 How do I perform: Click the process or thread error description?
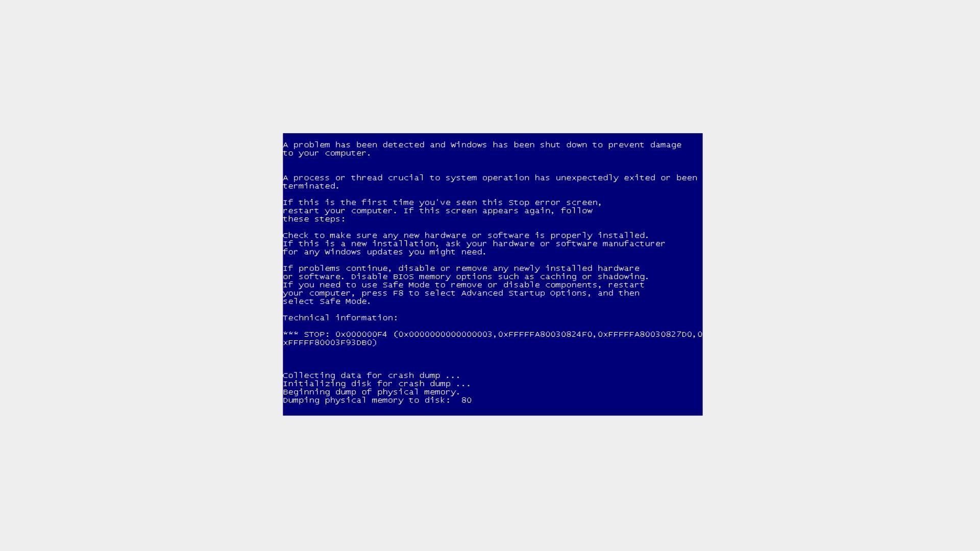(x=490, y=182)
